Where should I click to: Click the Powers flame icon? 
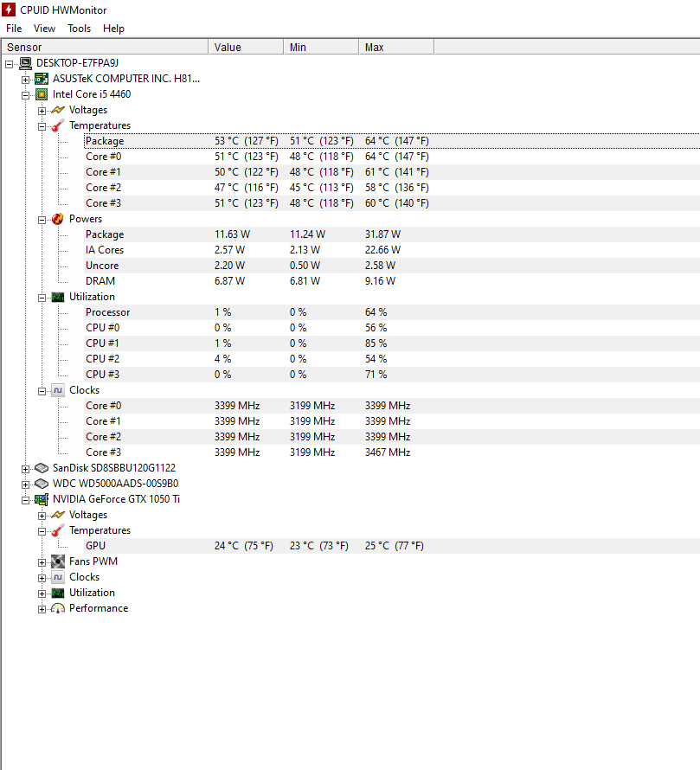(x=58, y=219)
